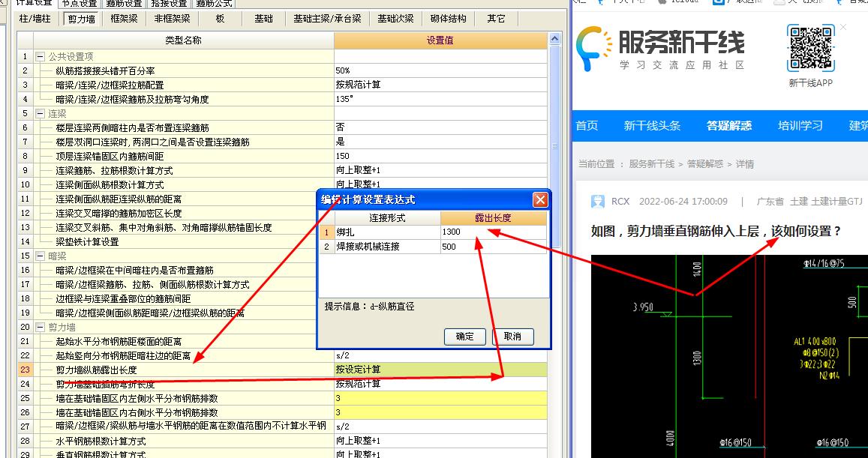Collapse the 连梁 group
868x458 pixels.
(x=40, y=113)
